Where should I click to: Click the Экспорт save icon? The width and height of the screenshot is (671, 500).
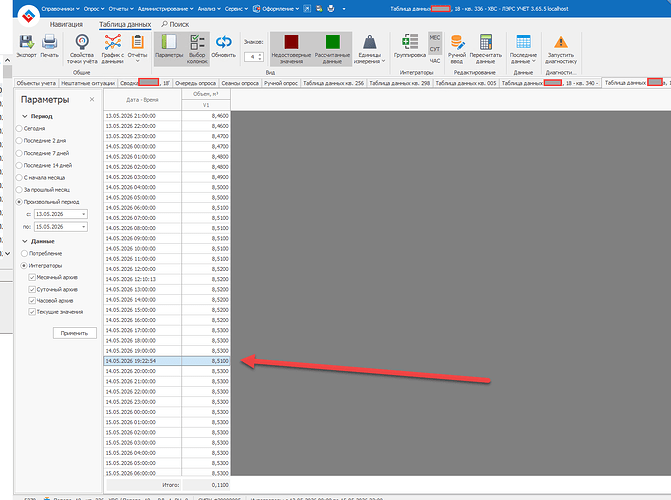(26, 42)
